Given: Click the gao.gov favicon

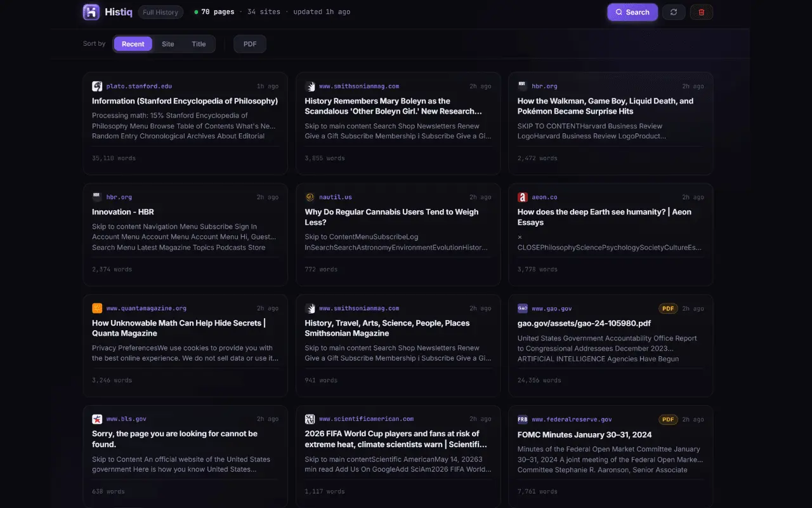Looking at the screenshot, I should 523,309.
